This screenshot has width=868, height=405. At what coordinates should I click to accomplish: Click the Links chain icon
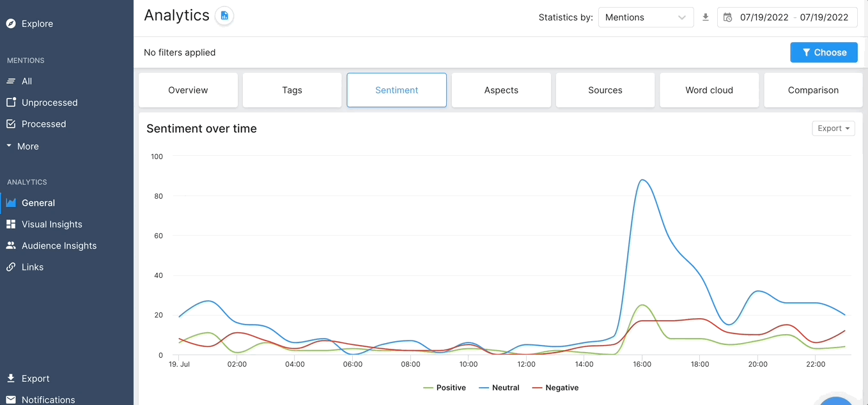tap(11, 267)
